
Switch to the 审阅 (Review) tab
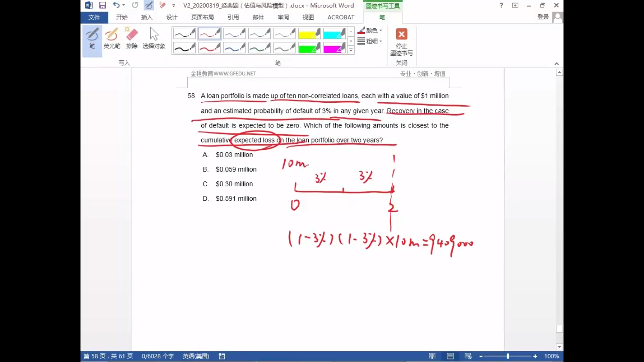tap(283, 17)
